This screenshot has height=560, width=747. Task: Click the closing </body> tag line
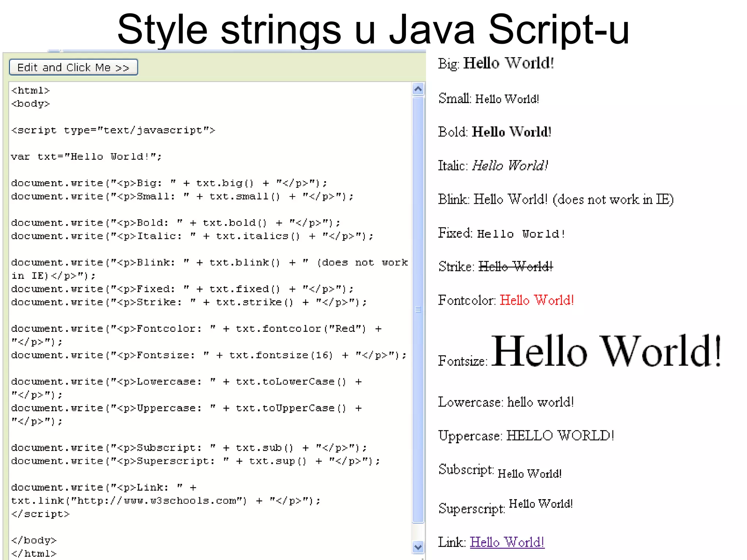coord(34,540)
